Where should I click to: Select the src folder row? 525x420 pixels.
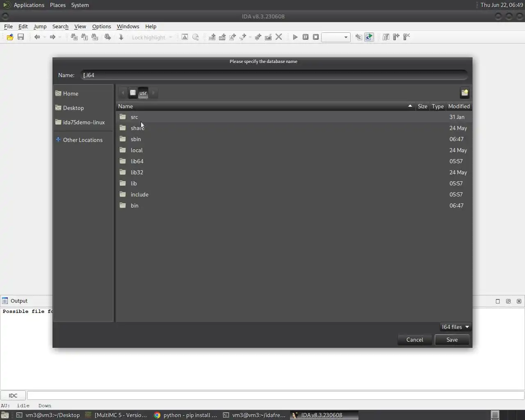pyautogui.click(x=294, y=117)
